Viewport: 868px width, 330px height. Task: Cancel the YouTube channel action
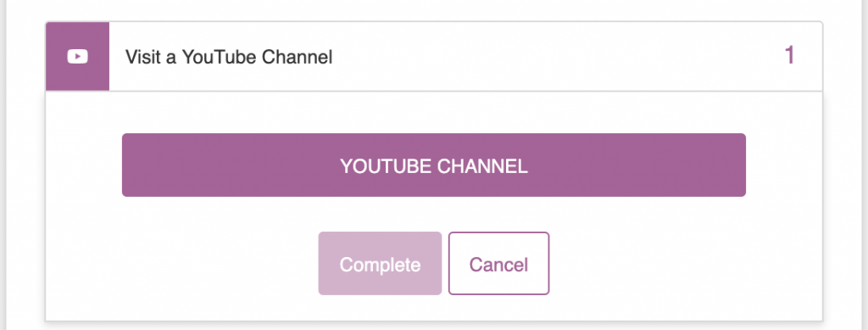pyautogui.click(x=498, y=264)
